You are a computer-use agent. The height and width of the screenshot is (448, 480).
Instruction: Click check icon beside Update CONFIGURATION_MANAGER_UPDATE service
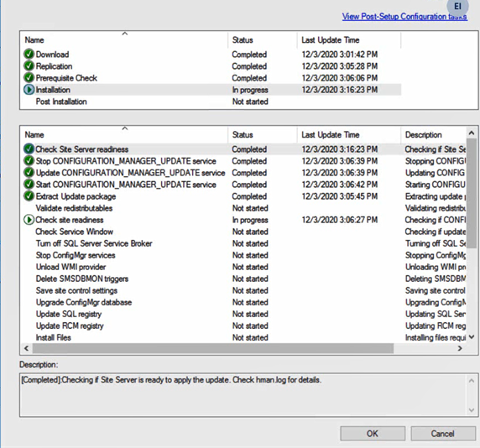[29, 173]
